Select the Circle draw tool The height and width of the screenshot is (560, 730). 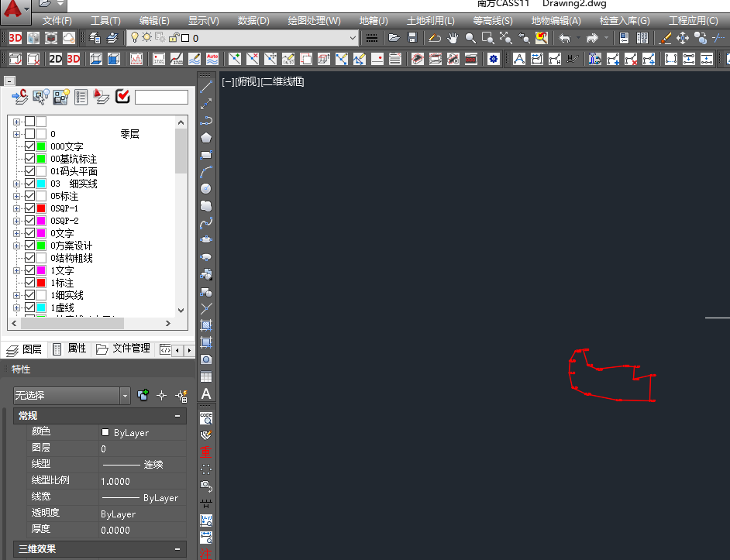pos(206,188)
